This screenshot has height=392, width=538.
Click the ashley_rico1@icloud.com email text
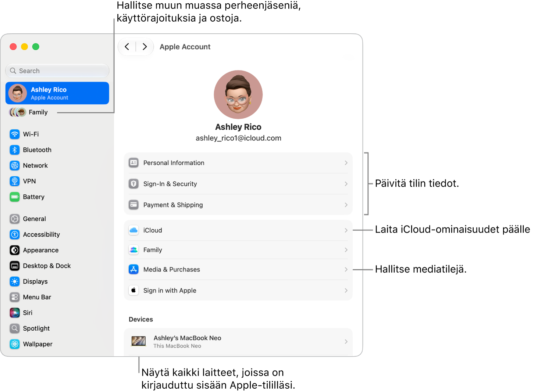click(238, 138)
